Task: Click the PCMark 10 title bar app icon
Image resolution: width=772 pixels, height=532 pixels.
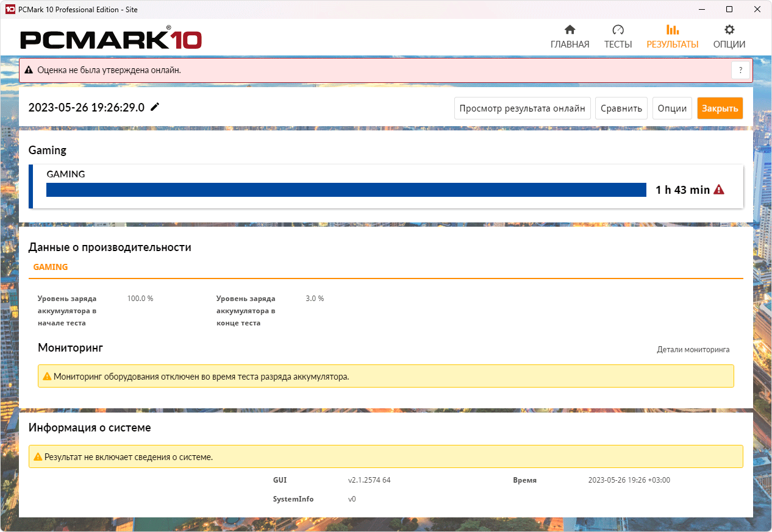Action: [x=10, y=9]
